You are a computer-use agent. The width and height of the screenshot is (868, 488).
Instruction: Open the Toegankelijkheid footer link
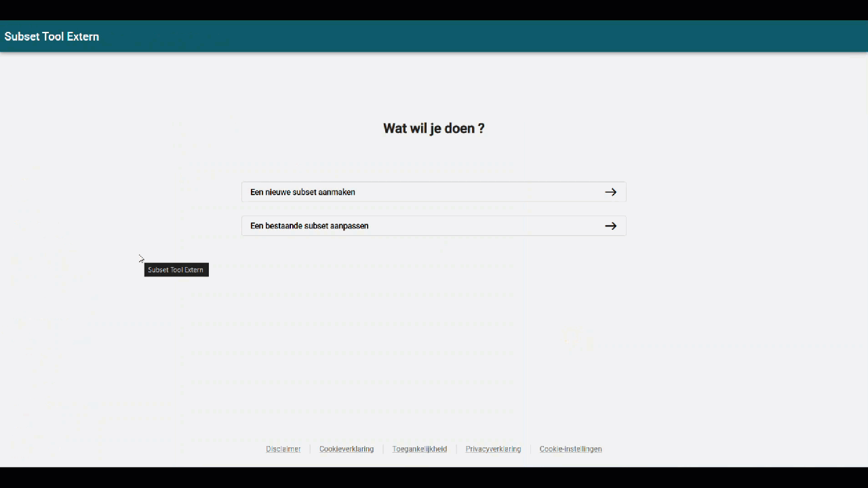coord(420,449)
